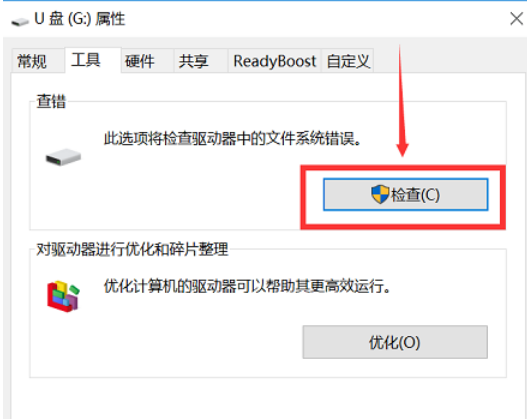527x419 pixels.
Task: Click the drive icon in 查错 section
Action: tap(63, 157)
